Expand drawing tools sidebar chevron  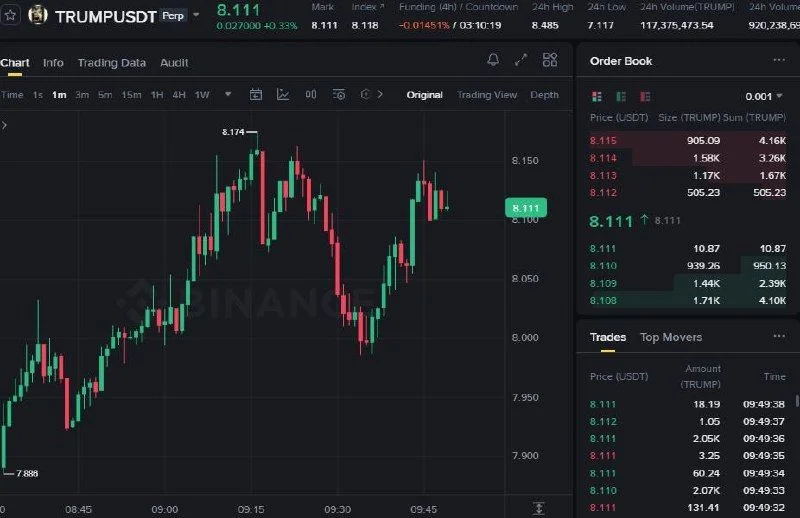(x=4, y=125)
